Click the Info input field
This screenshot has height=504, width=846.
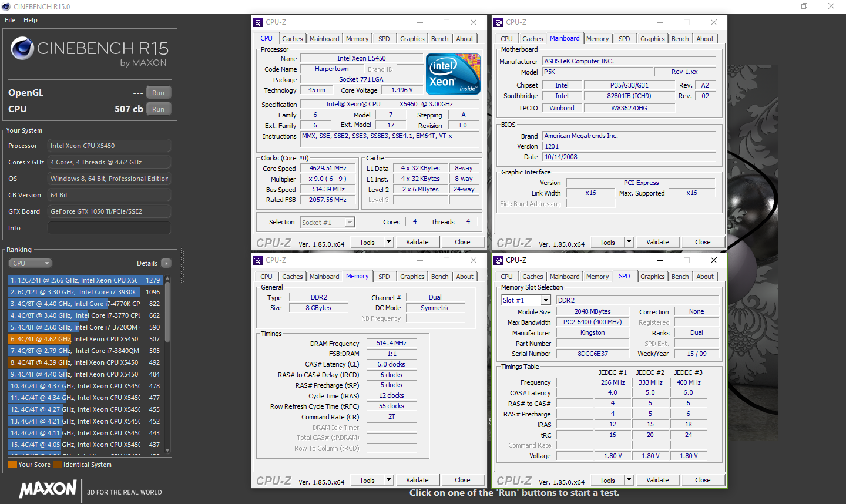(109, 228)
